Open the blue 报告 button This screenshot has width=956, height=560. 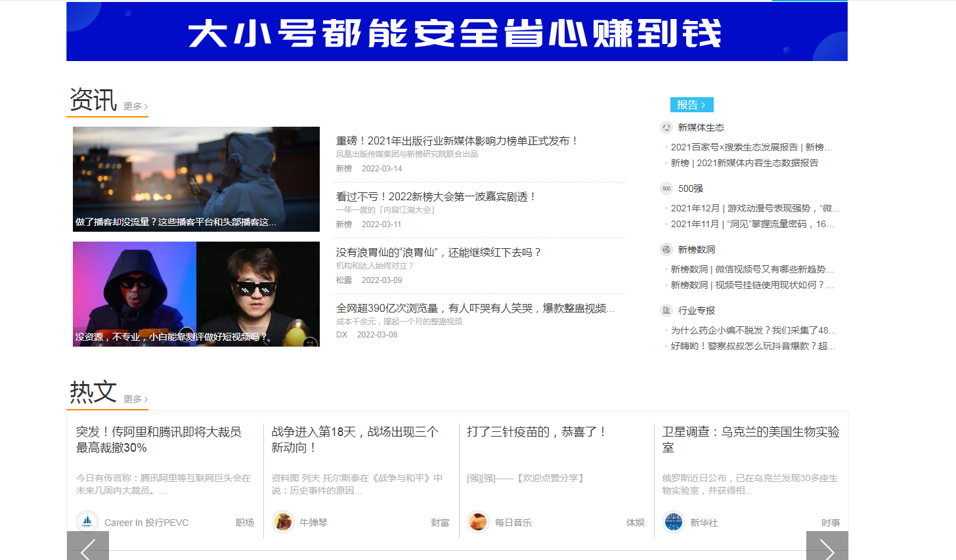pos(691,105)
